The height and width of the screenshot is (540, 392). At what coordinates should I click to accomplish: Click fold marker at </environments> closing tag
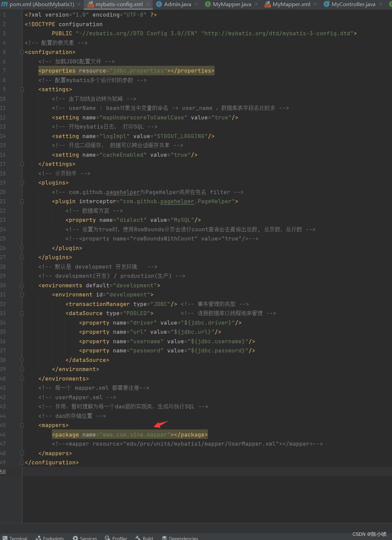22,379
